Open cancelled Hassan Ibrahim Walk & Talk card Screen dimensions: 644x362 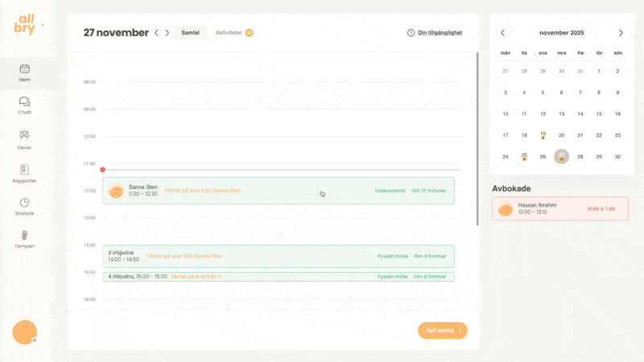point(560,209)
